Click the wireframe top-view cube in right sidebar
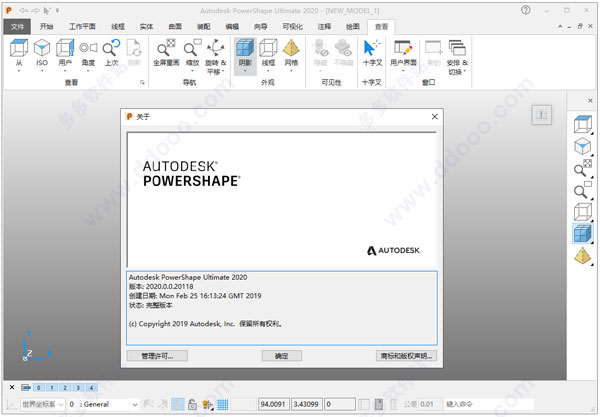The width and height of the screenshot is (600, 417). 583,124
